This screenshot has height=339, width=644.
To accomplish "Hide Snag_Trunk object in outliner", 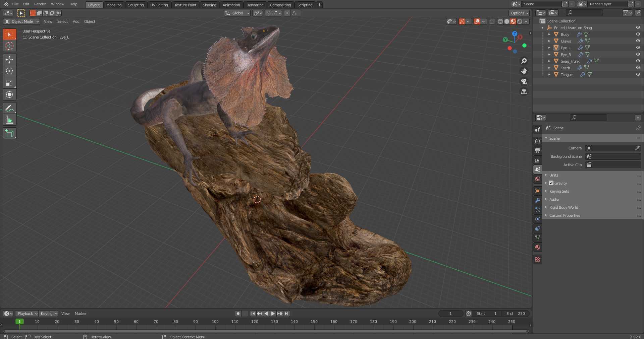I will click(x=638, y=61).
